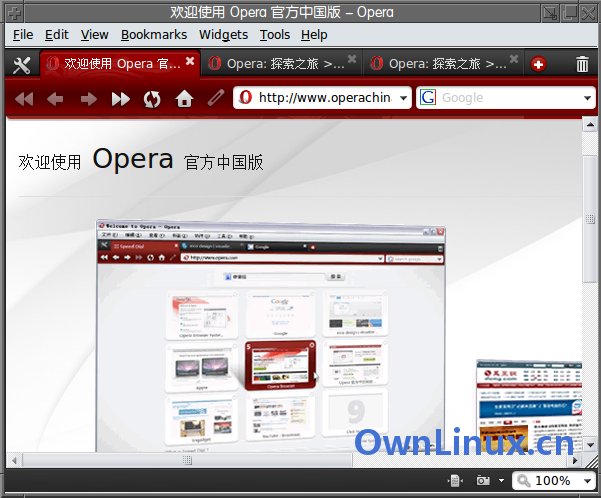Screen dimensions: 601x498
Task: Go back with the Back arrow
Action: [x=55, y=99]
